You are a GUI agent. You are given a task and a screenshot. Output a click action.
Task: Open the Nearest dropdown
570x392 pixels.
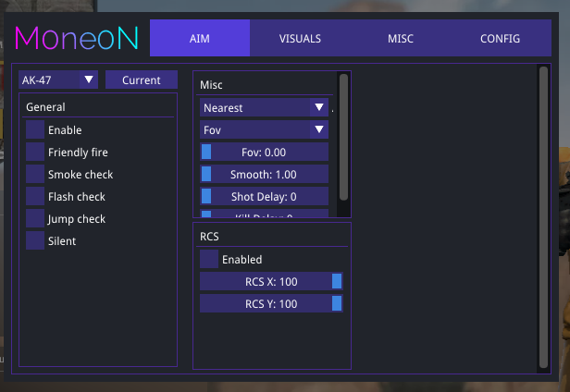tap(264, 107)
